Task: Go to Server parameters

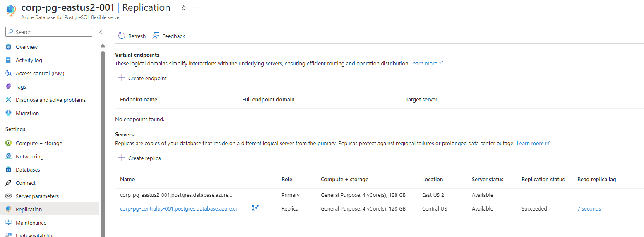Action: 37,196
